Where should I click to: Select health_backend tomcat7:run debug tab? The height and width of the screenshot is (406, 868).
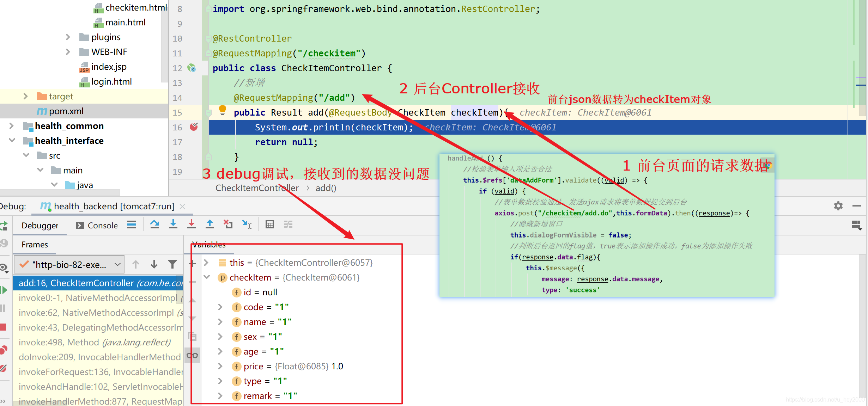click(x=108, y=206)
